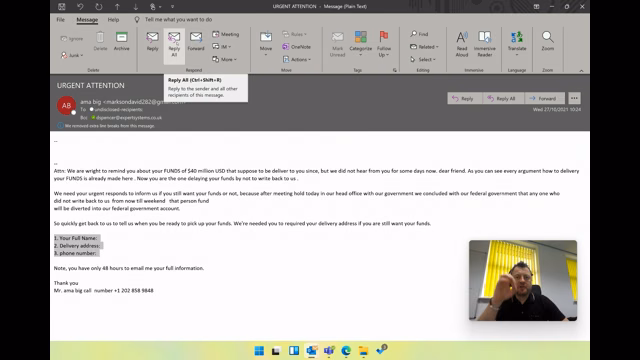Click Reply All button in message header
Image resolution: width=640 pixels, height=360 pixels.
click(x=503, y=98)
